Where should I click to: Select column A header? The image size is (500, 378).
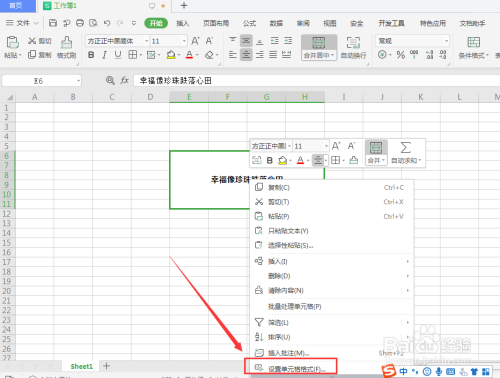[x=34, y=97]
